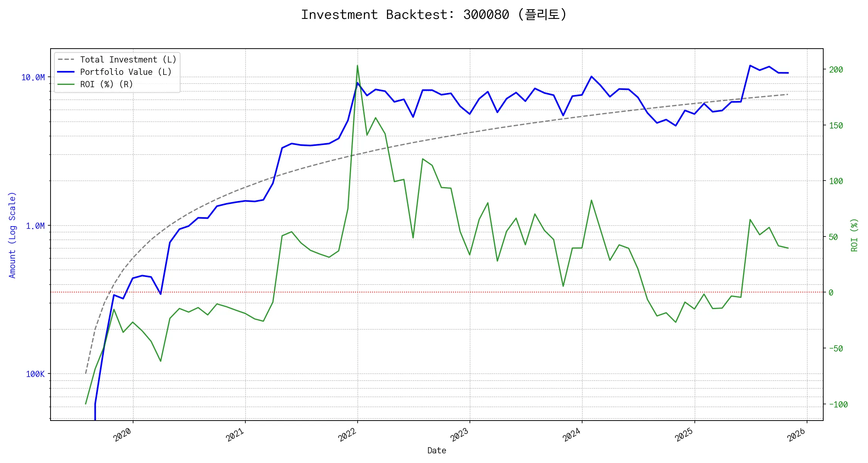This screenshot has height=463, width=868.
Task: Click the dashed gray legend line sample
Action: [66, 59]
